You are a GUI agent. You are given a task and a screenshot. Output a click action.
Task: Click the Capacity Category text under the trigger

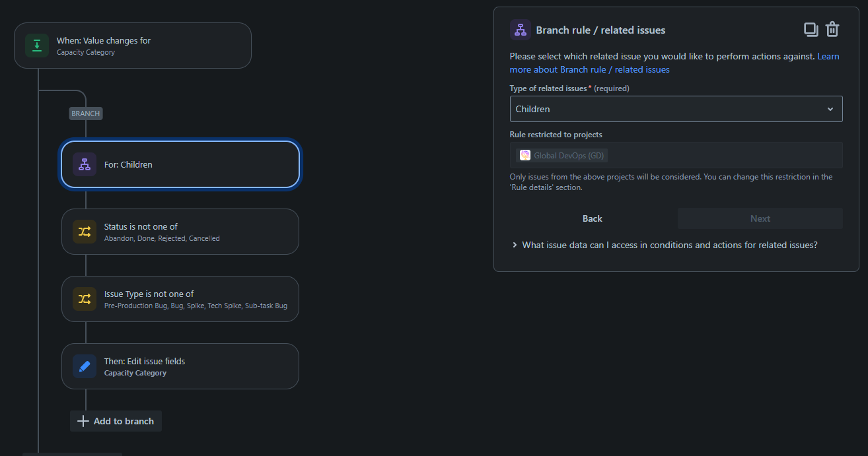coord(86,52)
